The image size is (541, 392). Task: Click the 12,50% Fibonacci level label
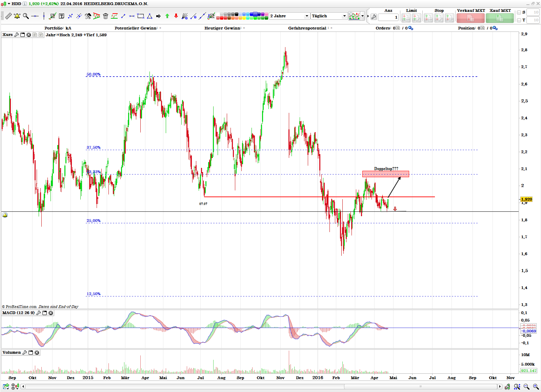pos(94,294)
